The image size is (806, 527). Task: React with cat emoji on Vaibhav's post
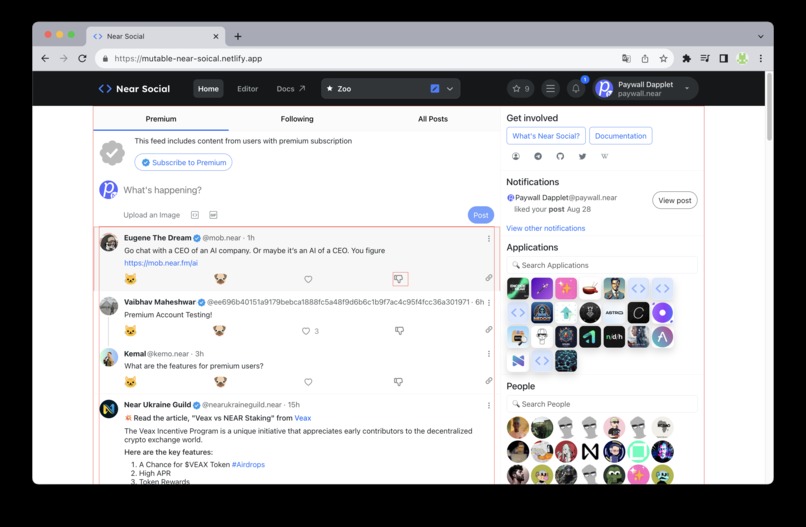[x=131, y=331]
